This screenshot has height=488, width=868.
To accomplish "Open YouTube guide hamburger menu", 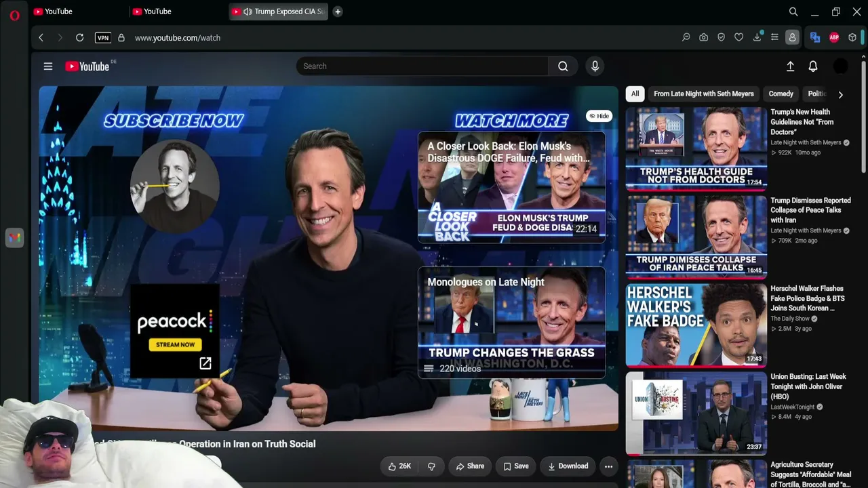I will point(48,66).
